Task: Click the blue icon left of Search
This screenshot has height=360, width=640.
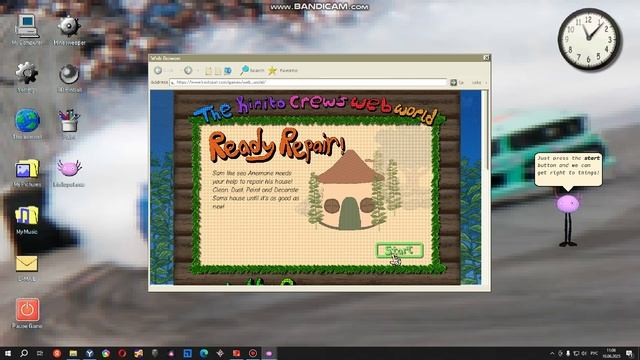Action: pos(228,71)
